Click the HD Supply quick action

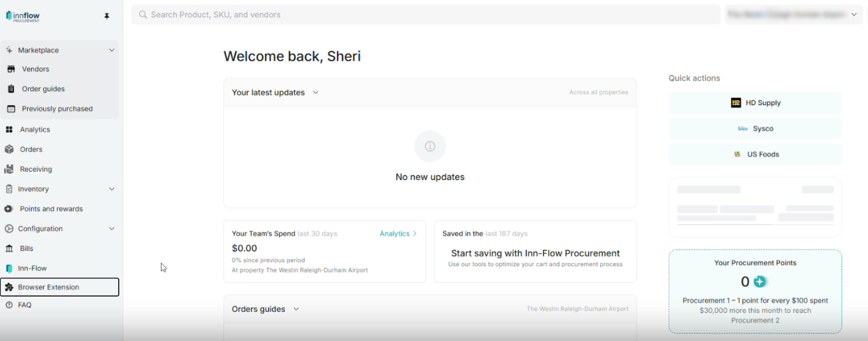[755, 103]
